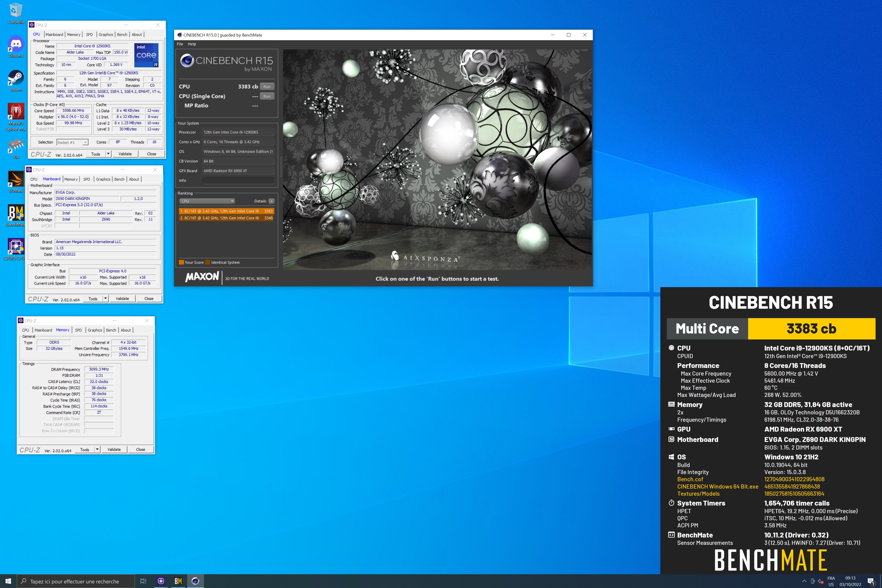The height and width of the screenshot is (588, 882).
Task: Click the Cinebench render preview image
Action: pos(437,160)
